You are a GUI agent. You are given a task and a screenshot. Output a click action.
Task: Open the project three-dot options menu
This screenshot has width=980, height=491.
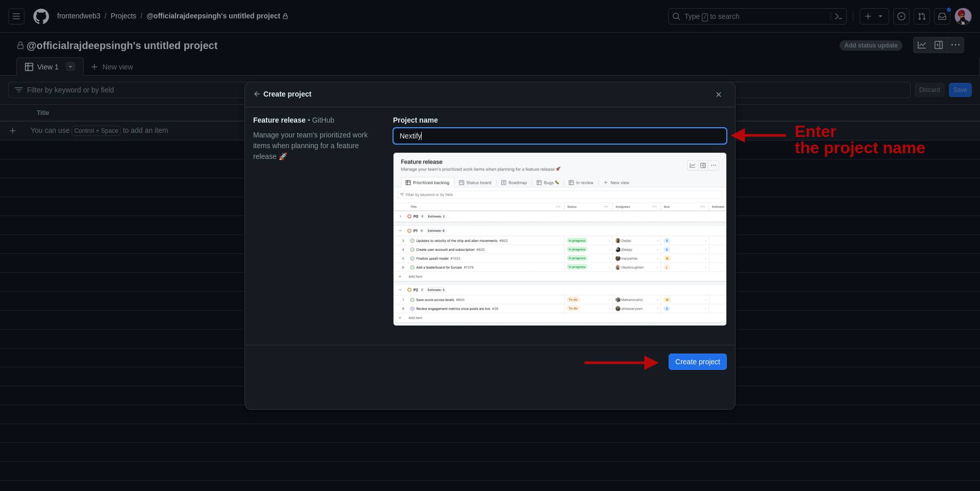(x=955, y=45)
